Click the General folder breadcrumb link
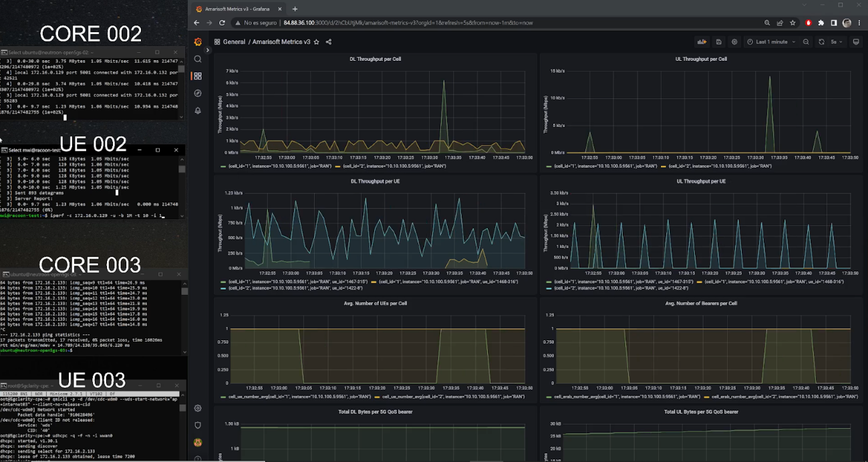 coord(234,41)
